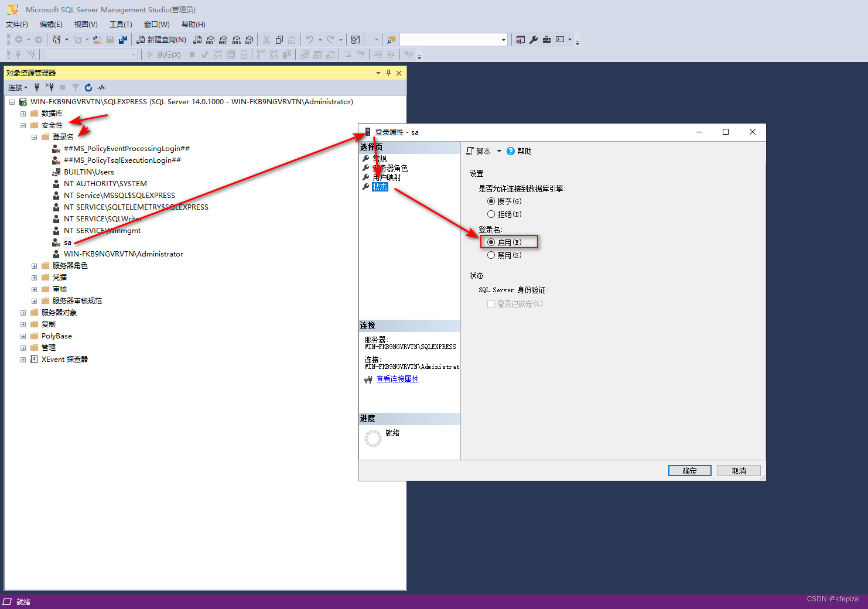Click the DMX query icon

pyautogui.click(x=223, y=40)
